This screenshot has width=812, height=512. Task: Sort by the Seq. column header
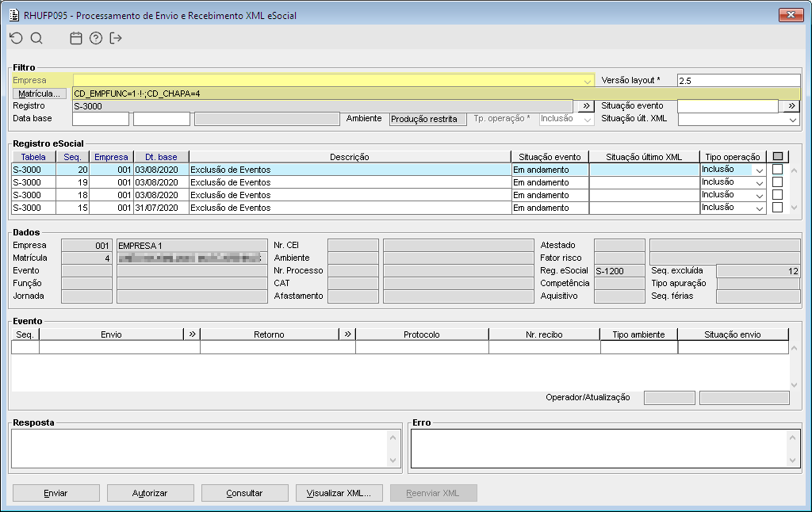tap(72, 157)
